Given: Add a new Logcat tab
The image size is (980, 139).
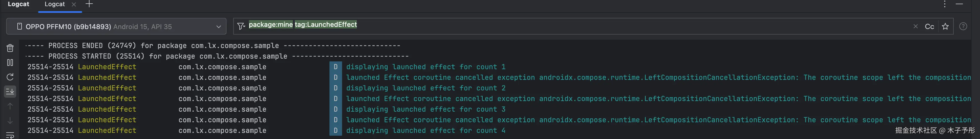Looking at the screenshot, I should [89, 4].
